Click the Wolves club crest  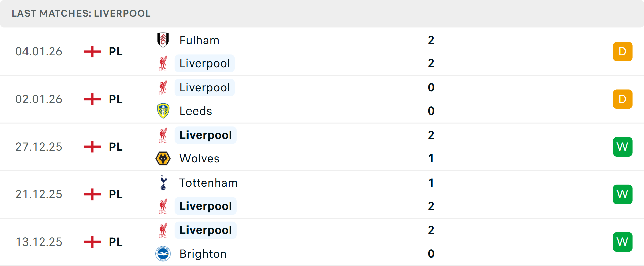163,158
